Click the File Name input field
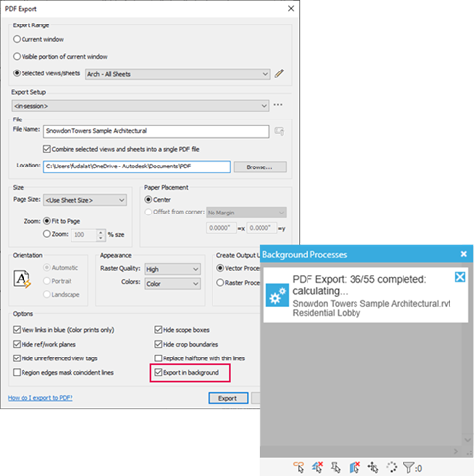This screenshot has width=474, height=476. tap(157, 131)
